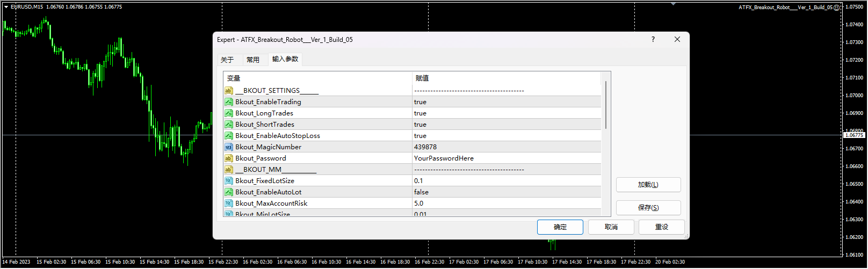
Task: Click the 加载(L) button
Action: click(x=648, y=185)
